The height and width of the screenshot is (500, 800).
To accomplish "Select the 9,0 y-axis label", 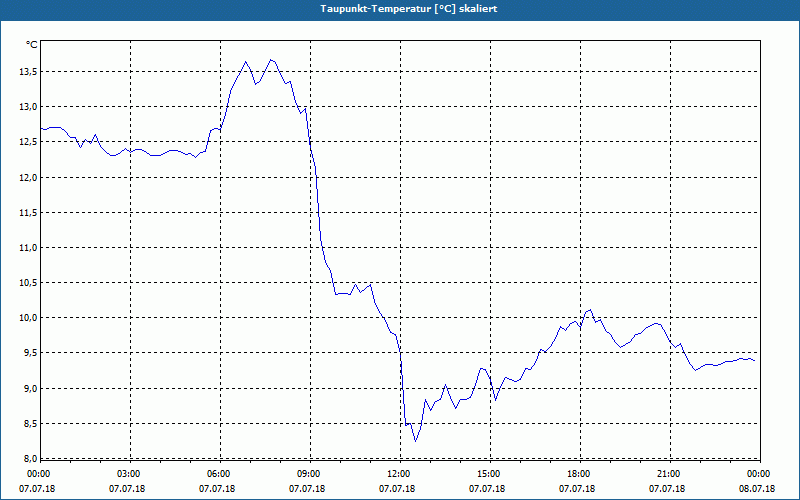I will [x=30, y=389].
